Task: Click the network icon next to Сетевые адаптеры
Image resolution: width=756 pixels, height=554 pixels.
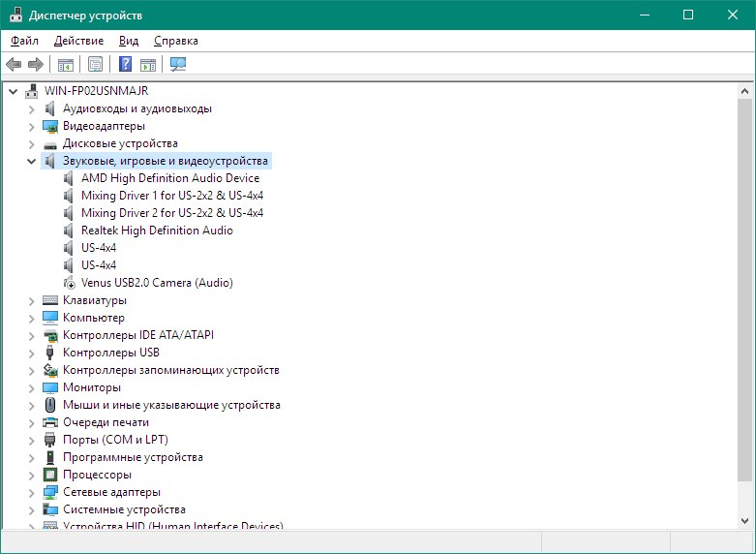Action: tap(50, 492)
